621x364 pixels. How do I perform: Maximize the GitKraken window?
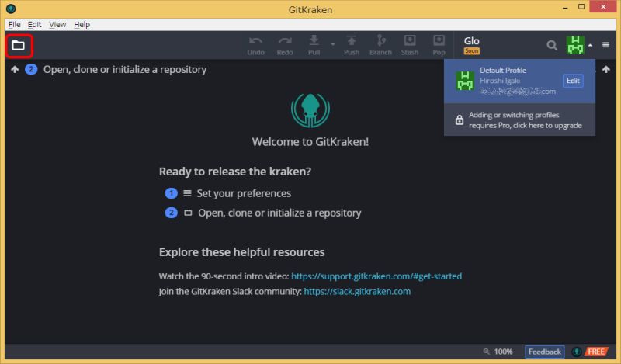(581, 7)
